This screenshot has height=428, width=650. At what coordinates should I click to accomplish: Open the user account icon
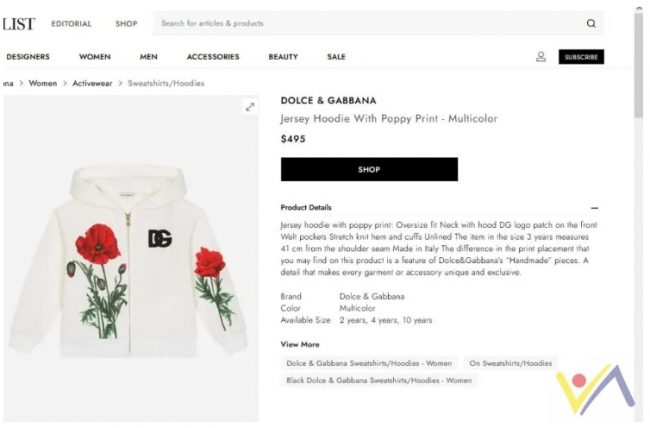point(541,57)
